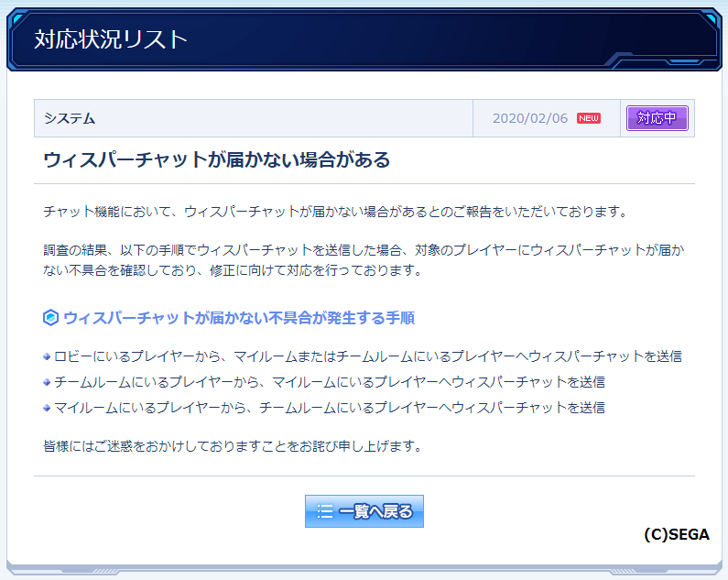Click the bullet line starting with チームルームにいるプレイヤーから
This screenshot has height=580, width=728.
[x=330, y=382]
